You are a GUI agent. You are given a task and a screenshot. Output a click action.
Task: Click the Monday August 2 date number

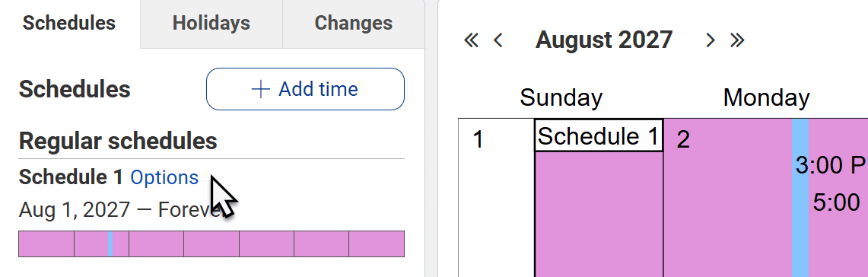click(683, 139)
